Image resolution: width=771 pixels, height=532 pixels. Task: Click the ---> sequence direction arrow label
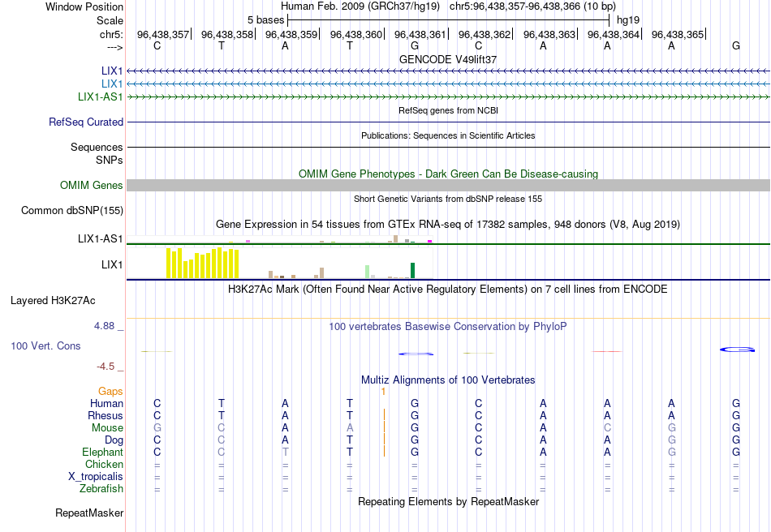pyautogui.click(x=115, y=47)
